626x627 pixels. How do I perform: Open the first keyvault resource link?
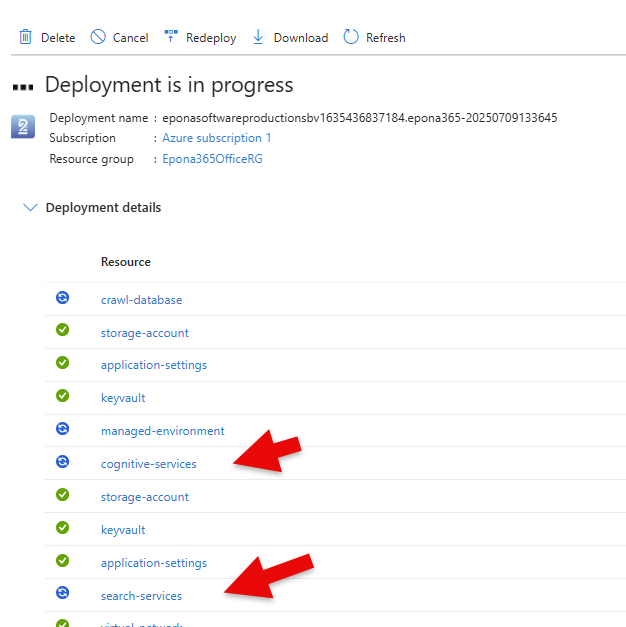[123, 398]
